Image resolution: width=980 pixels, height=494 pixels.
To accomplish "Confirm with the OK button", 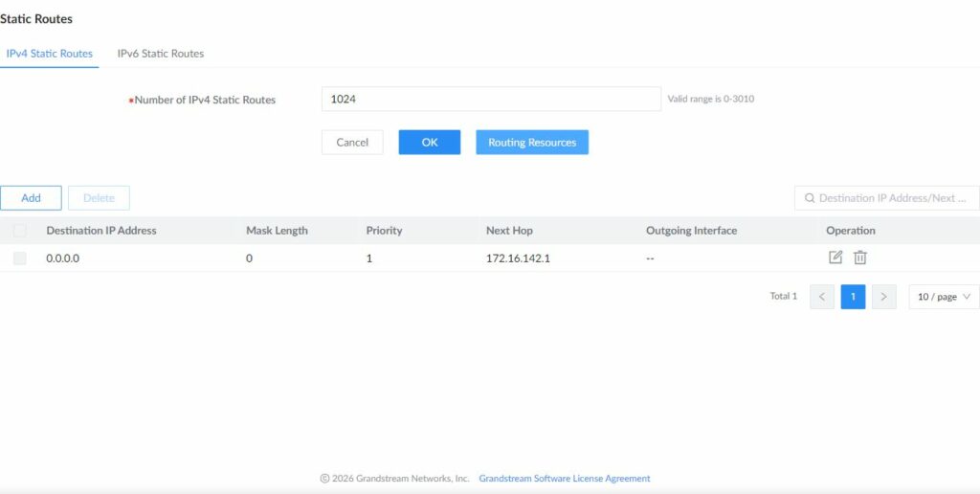I will 430,142.
